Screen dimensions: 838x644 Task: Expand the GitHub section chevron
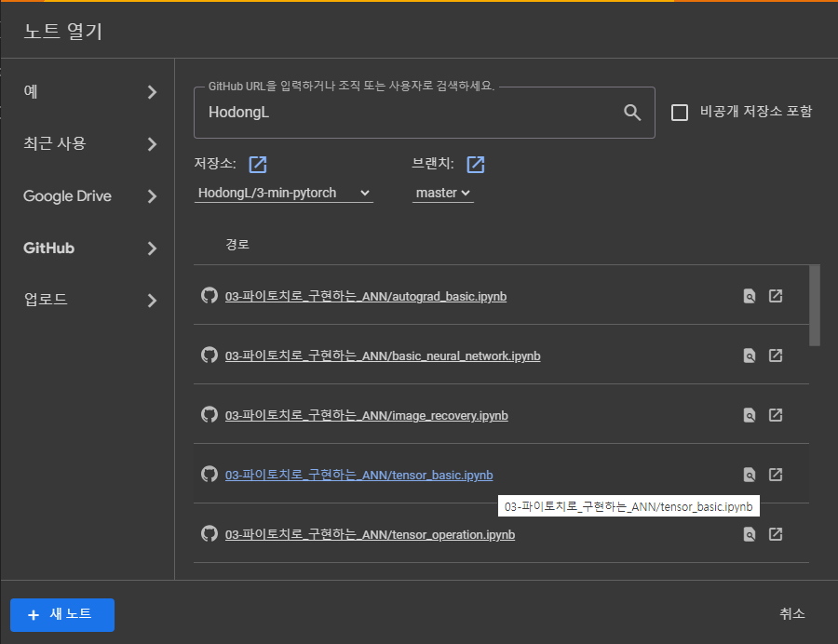[x=153, y=248]
